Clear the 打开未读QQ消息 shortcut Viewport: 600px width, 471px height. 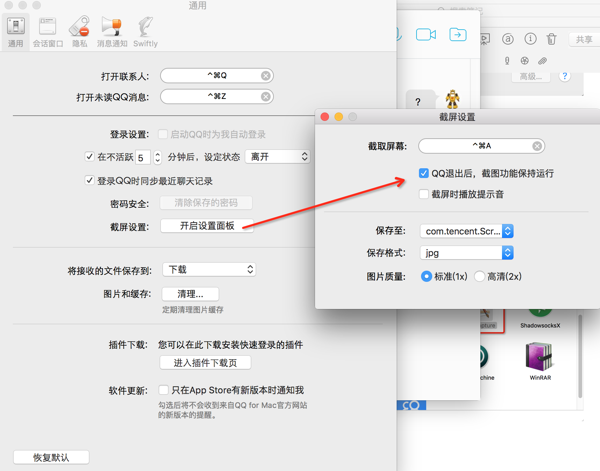(x=266, y=96)
